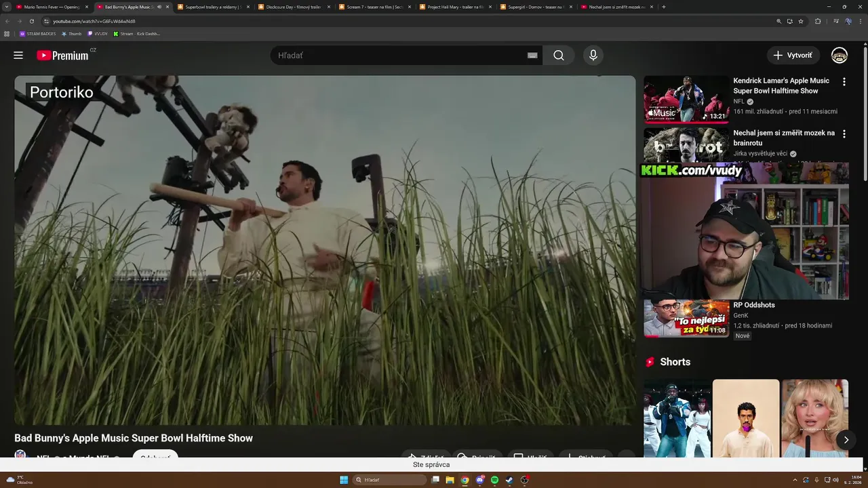The width and height of the screenshot is (868, 488).
Task: Open browser extensions puzzle icon
Action: (818, 21)
